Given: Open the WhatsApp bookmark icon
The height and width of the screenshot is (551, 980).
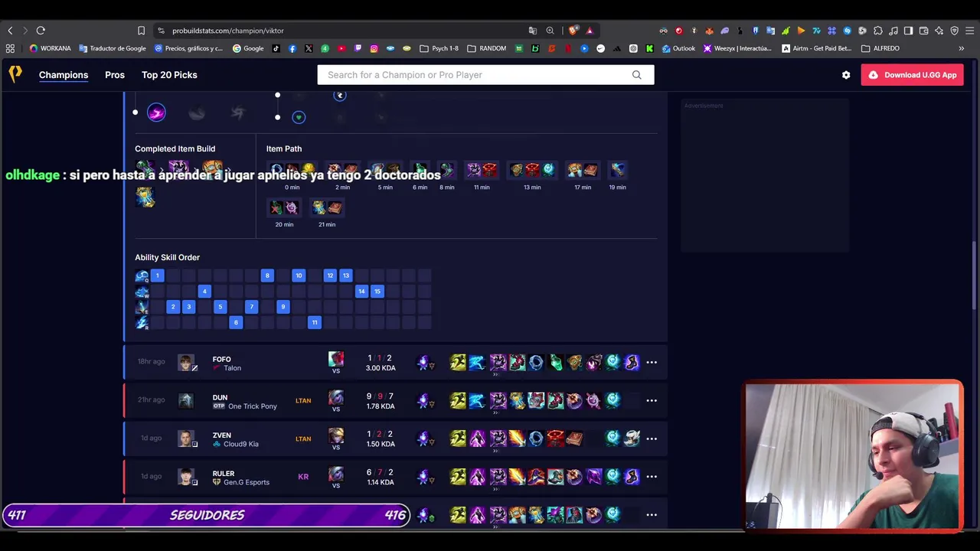Looking at the screenshot, I should click(325, 48).
